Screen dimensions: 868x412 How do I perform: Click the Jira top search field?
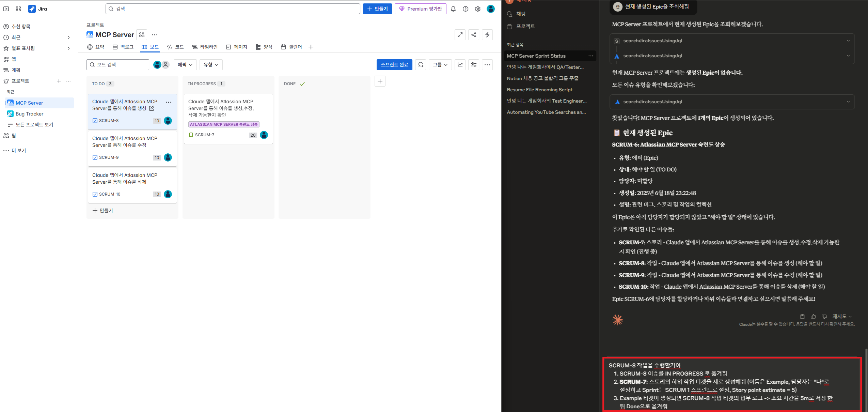pos(233,9)
